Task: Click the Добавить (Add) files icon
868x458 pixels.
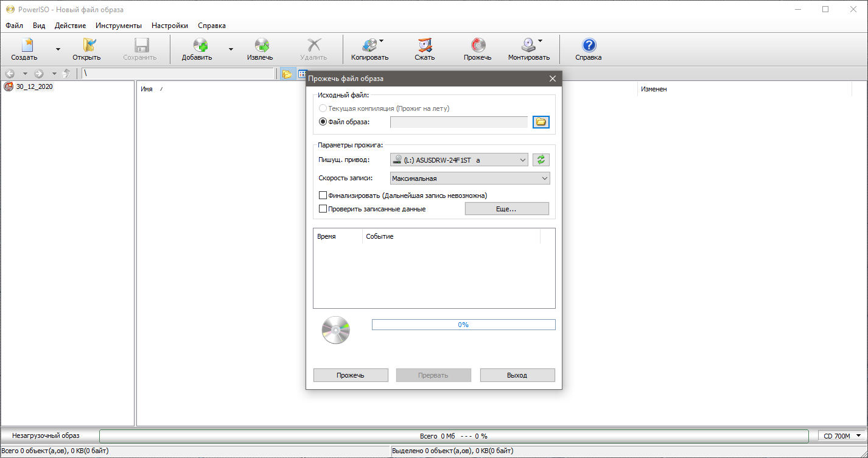Action: pos(200,45)
